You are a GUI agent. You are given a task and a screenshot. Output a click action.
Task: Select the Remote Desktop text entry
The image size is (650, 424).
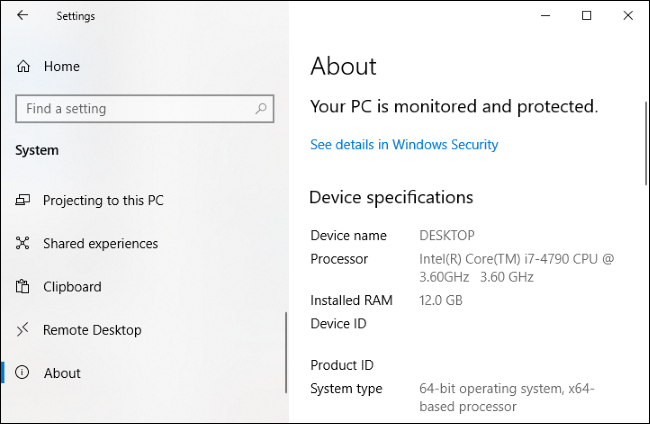point(92,330)
